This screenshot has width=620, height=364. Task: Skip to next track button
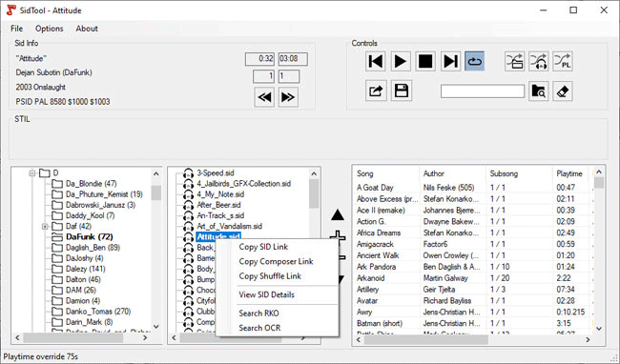(450, 62)
